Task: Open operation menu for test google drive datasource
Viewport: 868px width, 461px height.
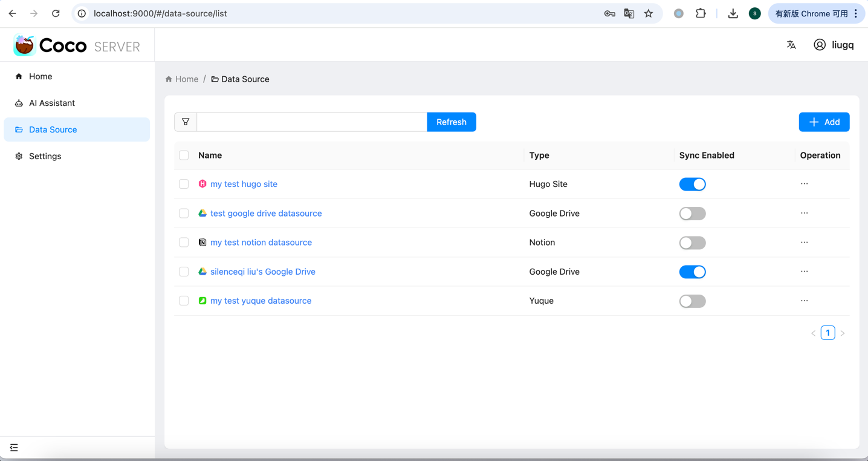Action: [x=804, y=213]
